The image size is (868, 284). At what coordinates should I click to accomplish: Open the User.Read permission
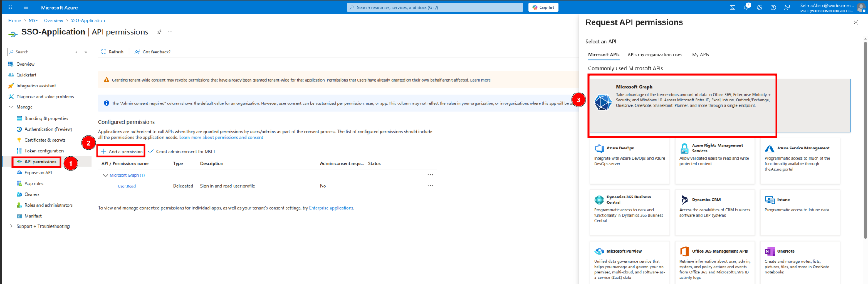tap(127, 186)
